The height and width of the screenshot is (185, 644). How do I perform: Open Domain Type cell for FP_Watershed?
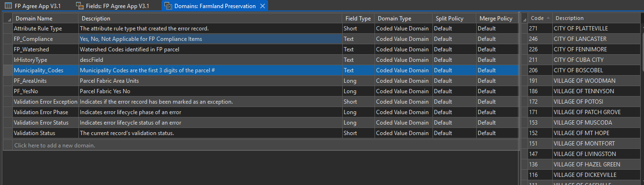[403, 49]
